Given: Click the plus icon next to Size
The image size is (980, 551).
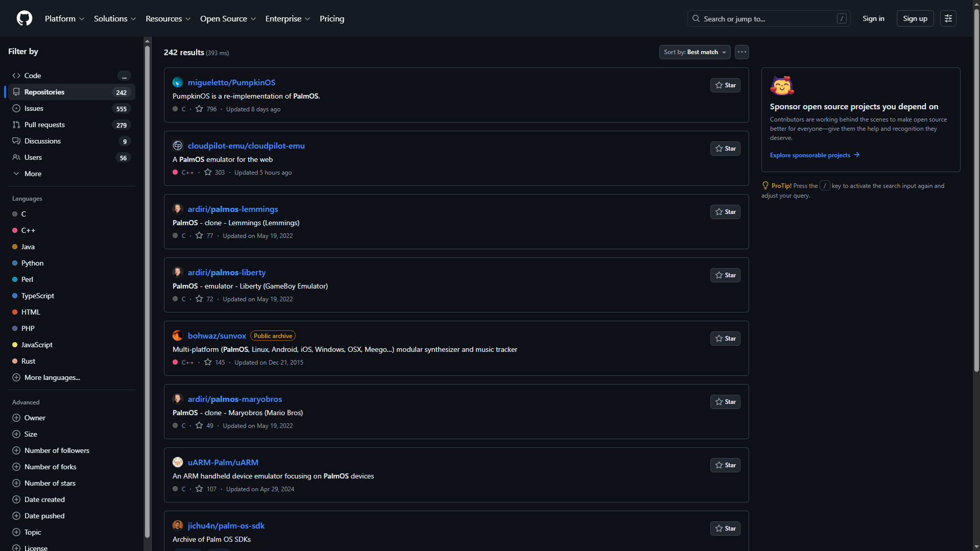Looking at the screenshot, I should (16, 434).
